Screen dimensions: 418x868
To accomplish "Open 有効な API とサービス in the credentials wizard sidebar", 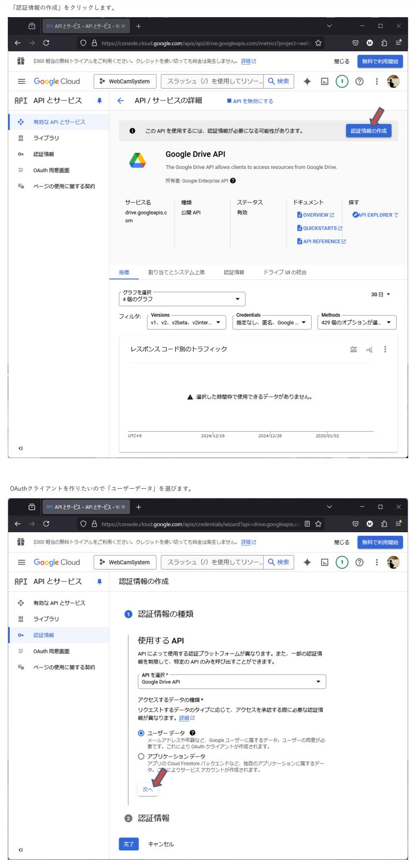I will pyautogui.click(x=59, y=603).
